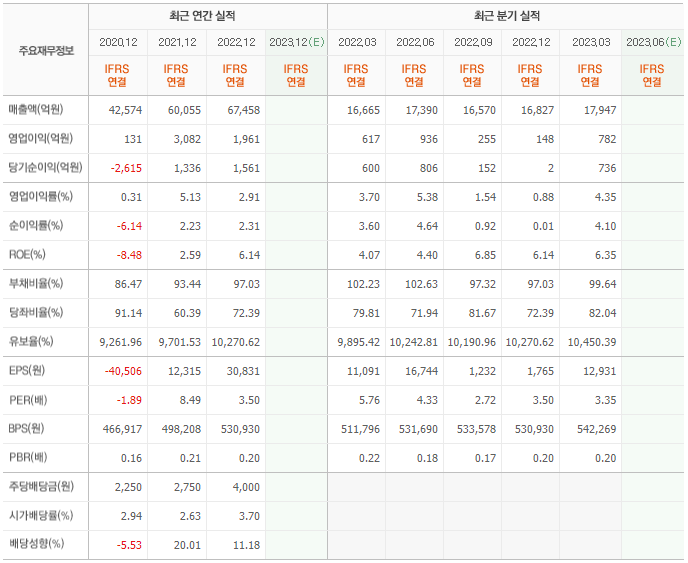Click the dividend yield value 2.94
Viewport: 688px width, 563px height.
click(132, 516)
